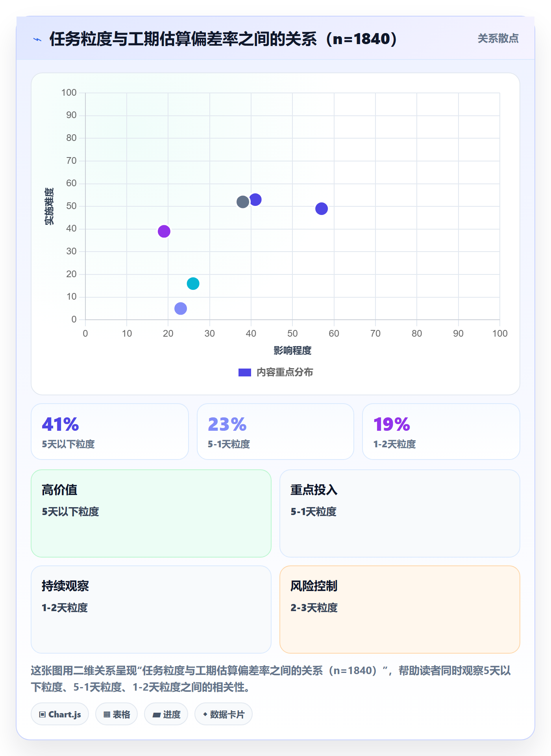
Task: Select the indigo scatter point near x=41
Action: (x=255, y=200)
